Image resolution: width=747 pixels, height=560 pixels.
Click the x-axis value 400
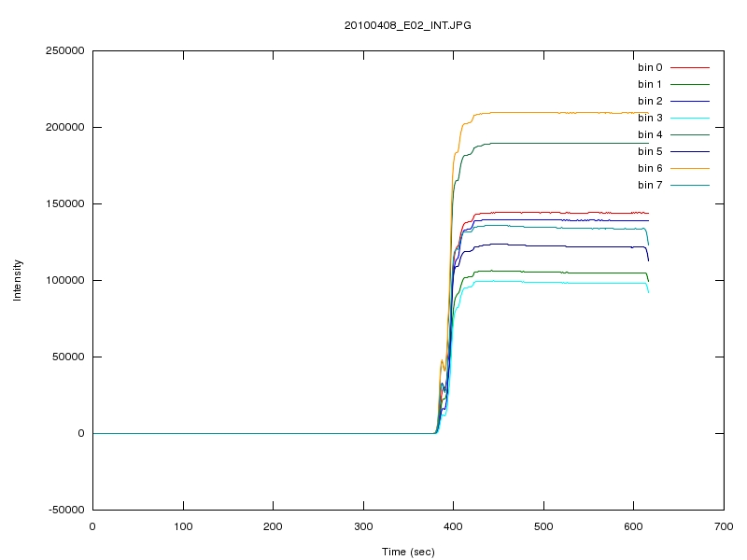click(x=454, y=526)
